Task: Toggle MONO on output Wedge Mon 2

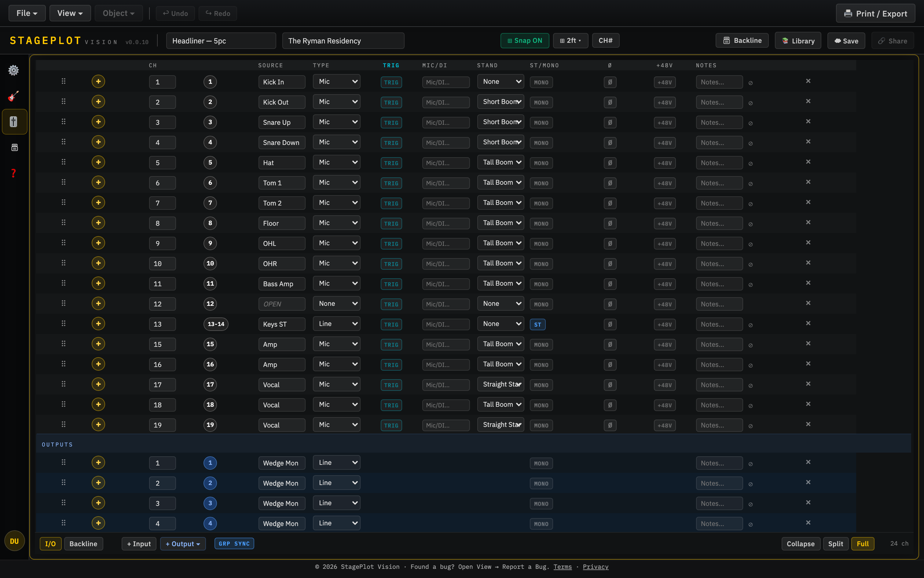Action: pyautogui.click(x=541, y=484)
